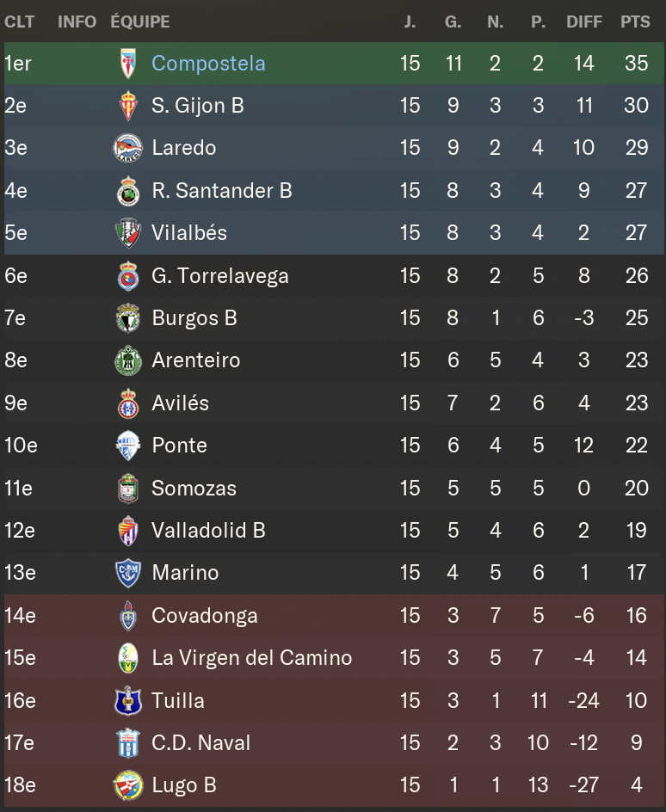Click the G. Torrelavega club badge
Screen dimensions: 666x812
(128, 276)
